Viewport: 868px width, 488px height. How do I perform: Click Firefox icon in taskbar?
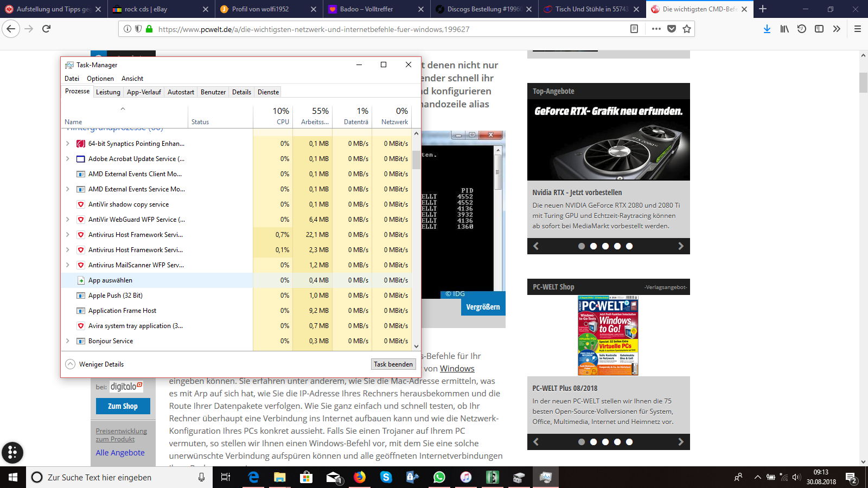(x=360, y=477)
